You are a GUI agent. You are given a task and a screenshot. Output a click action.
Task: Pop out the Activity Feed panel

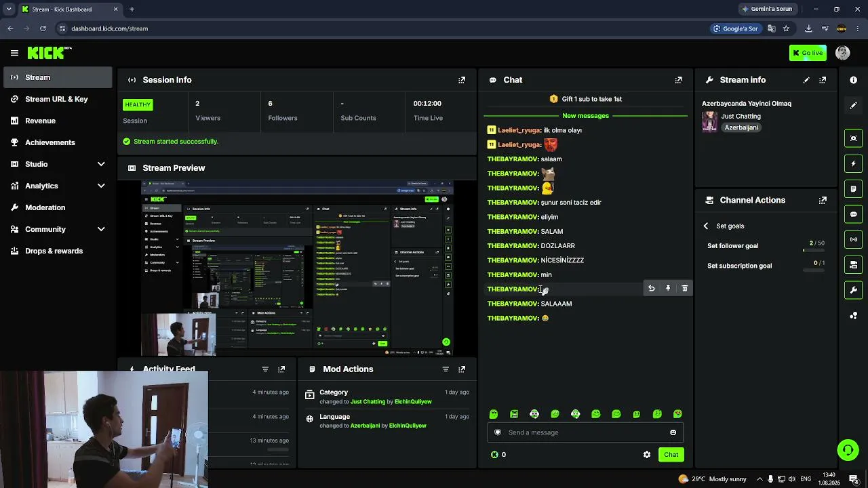click(x=281, y=369)
